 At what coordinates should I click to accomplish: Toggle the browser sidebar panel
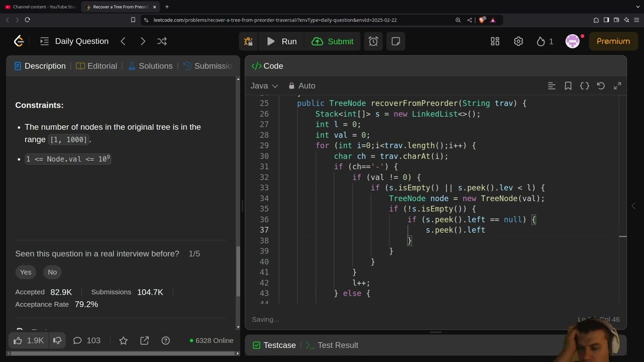(606, 20)
